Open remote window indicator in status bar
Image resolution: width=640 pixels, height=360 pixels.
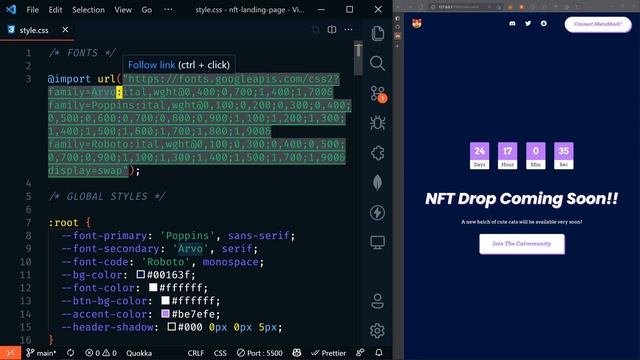coord(10,353)
